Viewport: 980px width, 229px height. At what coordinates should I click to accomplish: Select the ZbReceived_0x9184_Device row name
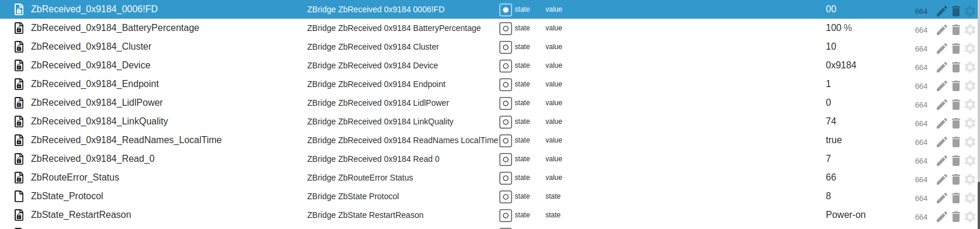point(91,65)
